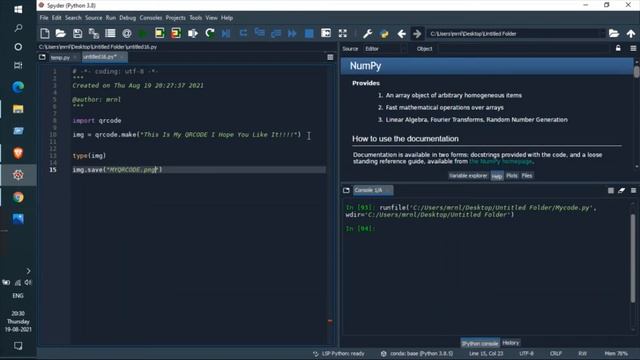Click the console vertical scrollbar
Viewport: 640px width, 360px height.
coord(633,258)
